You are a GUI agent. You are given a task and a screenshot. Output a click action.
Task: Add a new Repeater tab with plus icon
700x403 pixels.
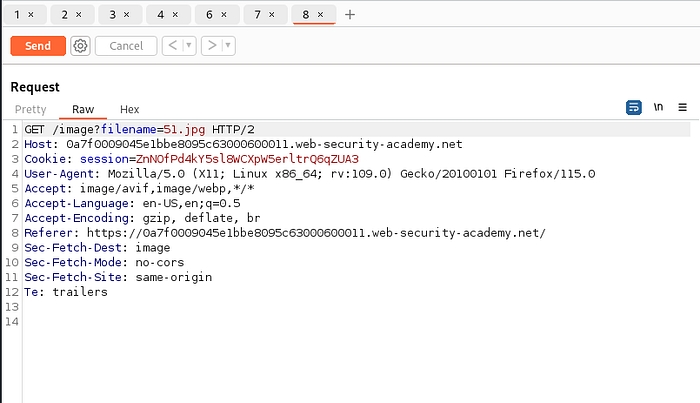349,15
